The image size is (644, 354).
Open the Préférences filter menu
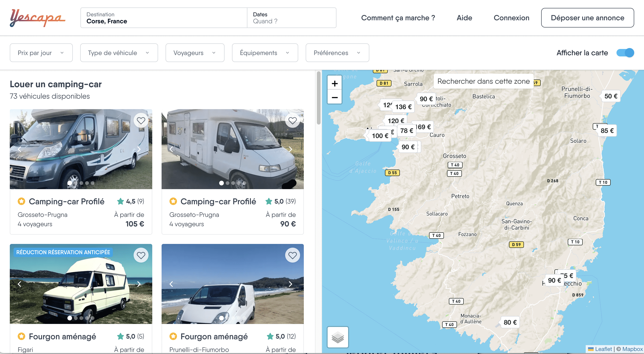tap(336, 52)
